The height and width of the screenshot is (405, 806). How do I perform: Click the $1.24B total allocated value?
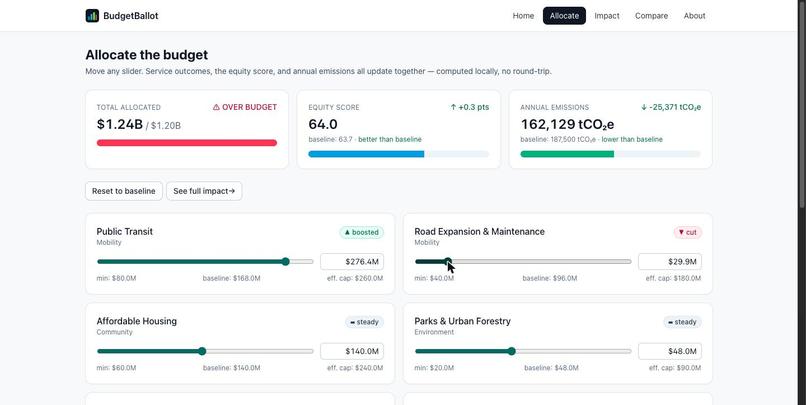coord(119,124)
